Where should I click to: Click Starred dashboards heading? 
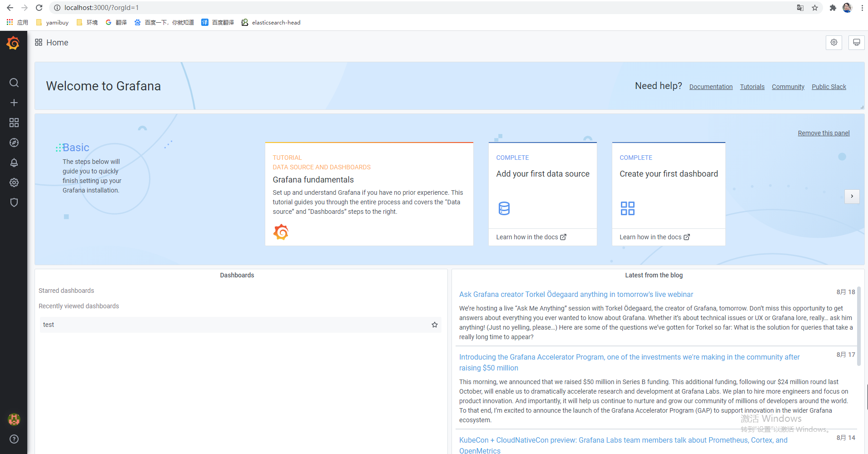point(66,291)
